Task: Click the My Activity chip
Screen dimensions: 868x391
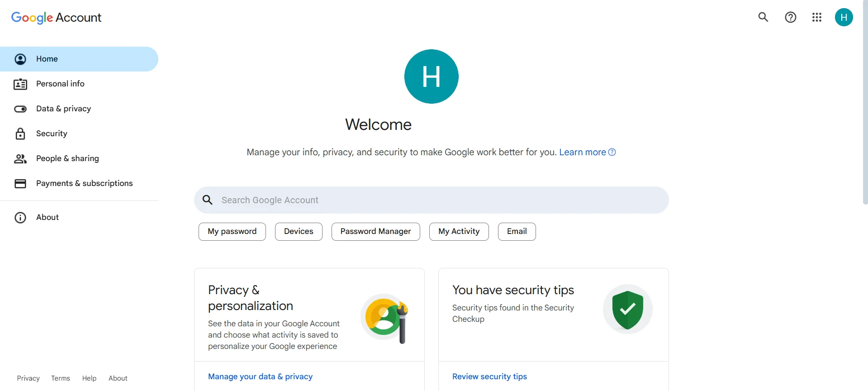Action: 459,232
